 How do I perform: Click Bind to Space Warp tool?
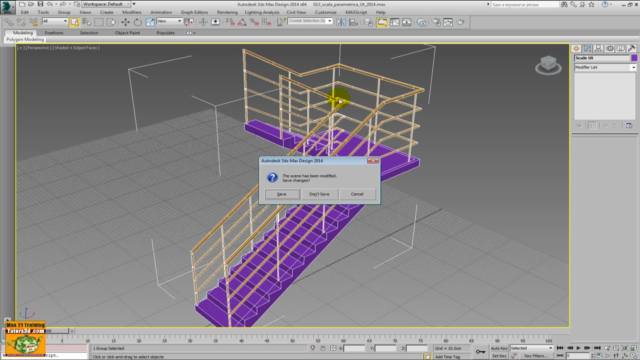click(33, 22)
